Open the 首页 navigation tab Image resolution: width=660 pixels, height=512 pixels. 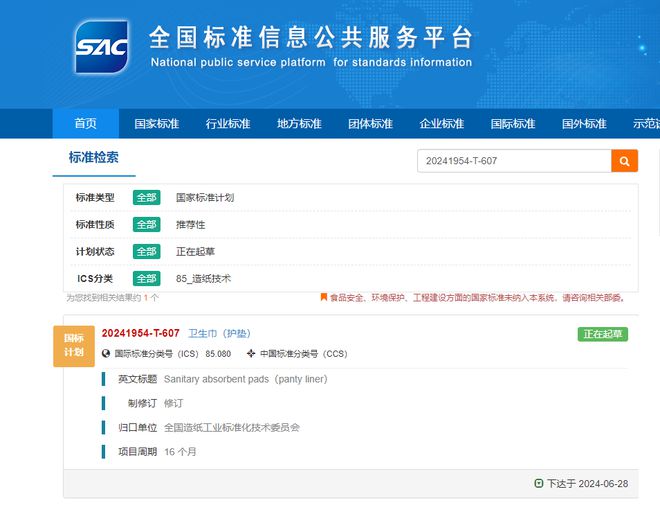85,123
